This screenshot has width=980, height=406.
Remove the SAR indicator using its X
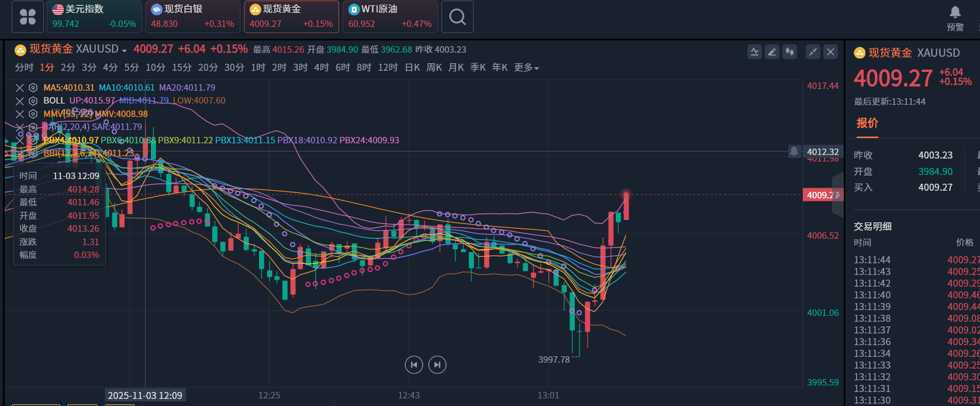pos(20,127)
